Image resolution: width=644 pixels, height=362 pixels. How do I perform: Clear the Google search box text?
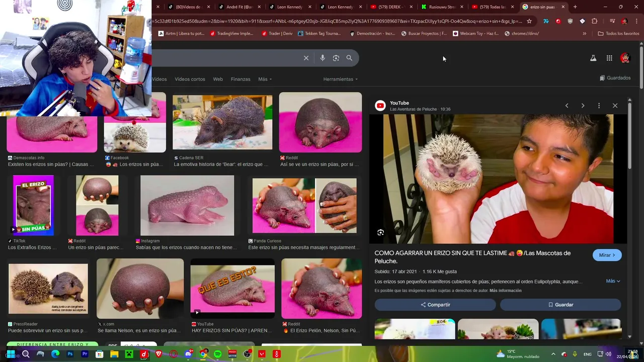click(x=306, y=58)
